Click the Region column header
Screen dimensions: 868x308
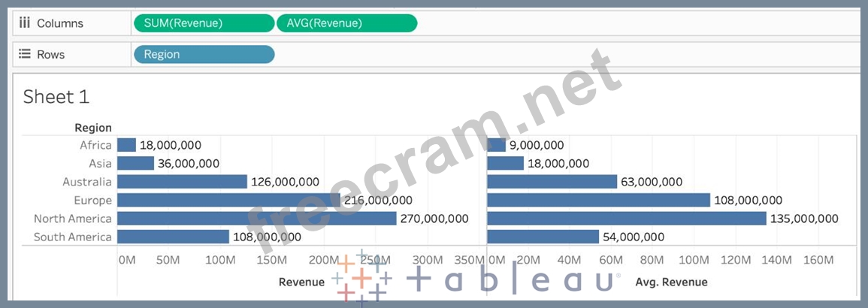point(93,128)
